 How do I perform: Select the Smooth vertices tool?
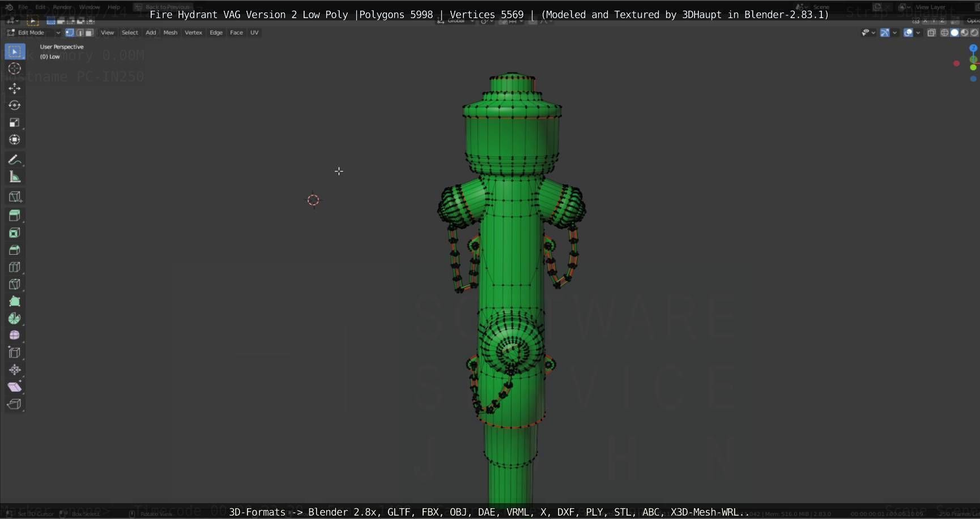[x=15, y=335]
